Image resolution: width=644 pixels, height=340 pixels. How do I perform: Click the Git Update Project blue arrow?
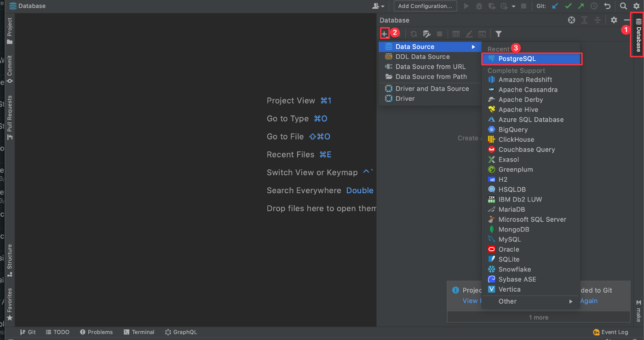tap(555, 6)
